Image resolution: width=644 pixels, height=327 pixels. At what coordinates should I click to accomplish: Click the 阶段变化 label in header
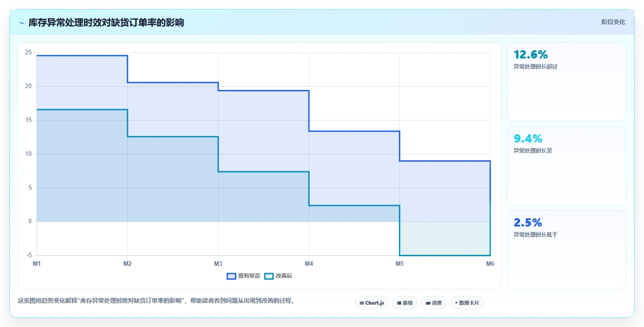(x=613, y=22)
